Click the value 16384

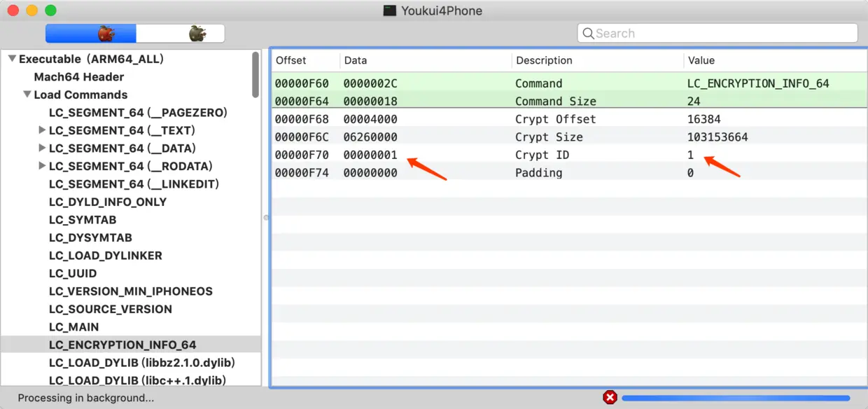[x=703, y=119]
